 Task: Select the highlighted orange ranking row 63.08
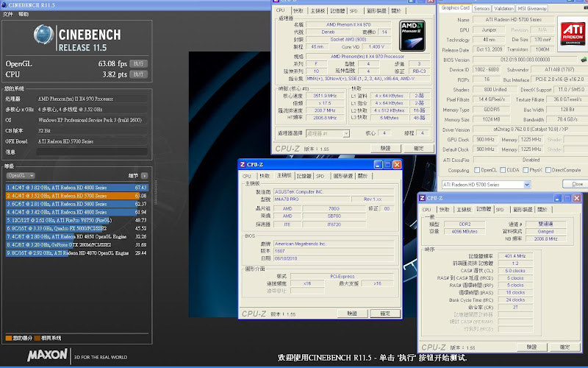77,196
